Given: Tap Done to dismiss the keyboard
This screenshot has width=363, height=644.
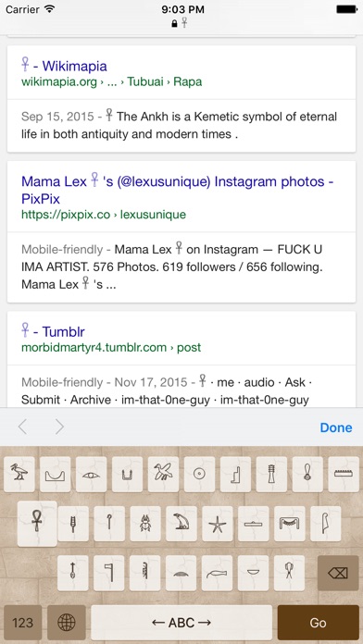Looking at the screenshot, I should 336,427.
